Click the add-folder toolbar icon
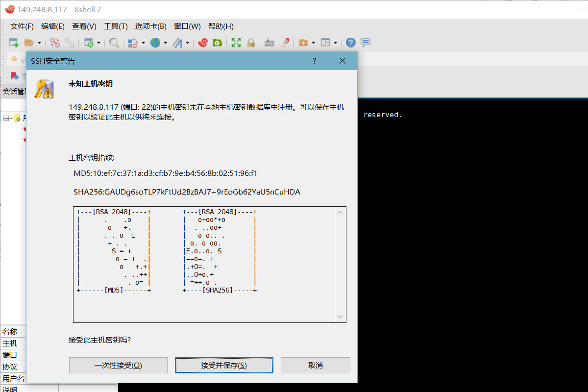The image size is (588, 392). (303, 43)
